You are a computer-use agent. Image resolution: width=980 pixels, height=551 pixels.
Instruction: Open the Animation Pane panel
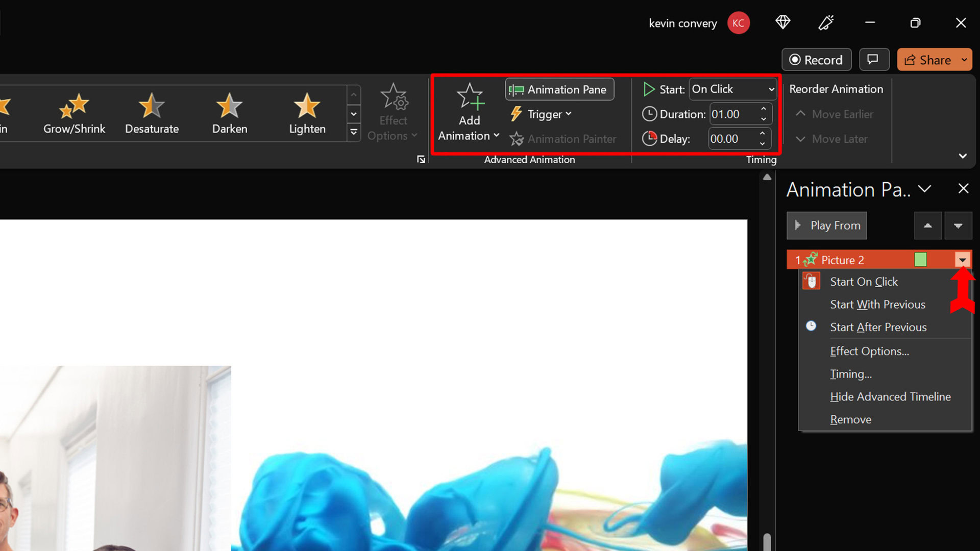[x=560, y=89]
